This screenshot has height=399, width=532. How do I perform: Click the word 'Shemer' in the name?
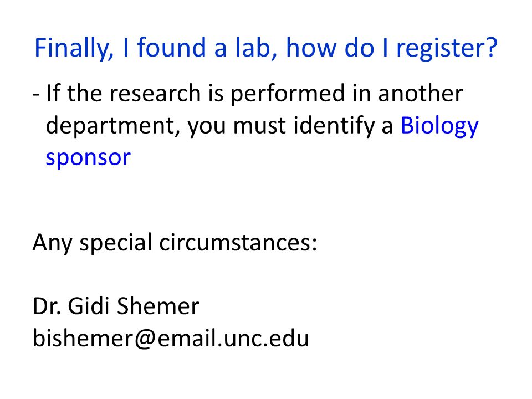pyautogui.click(x=158, y=306)
